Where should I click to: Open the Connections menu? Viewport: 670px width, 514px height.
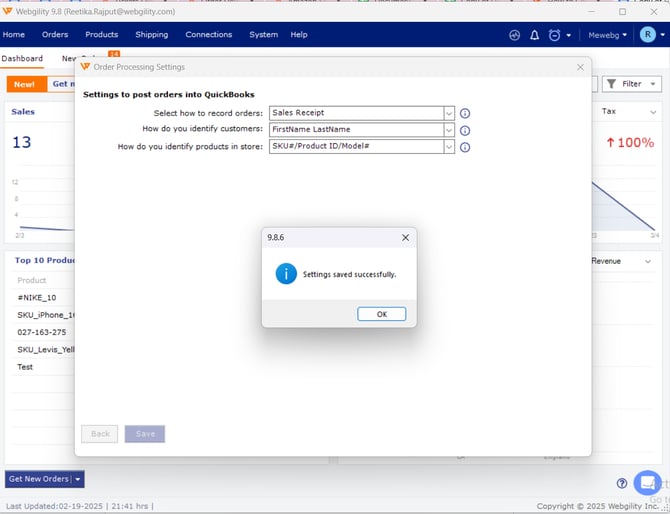pyautogui.click(x=208, y=35)
